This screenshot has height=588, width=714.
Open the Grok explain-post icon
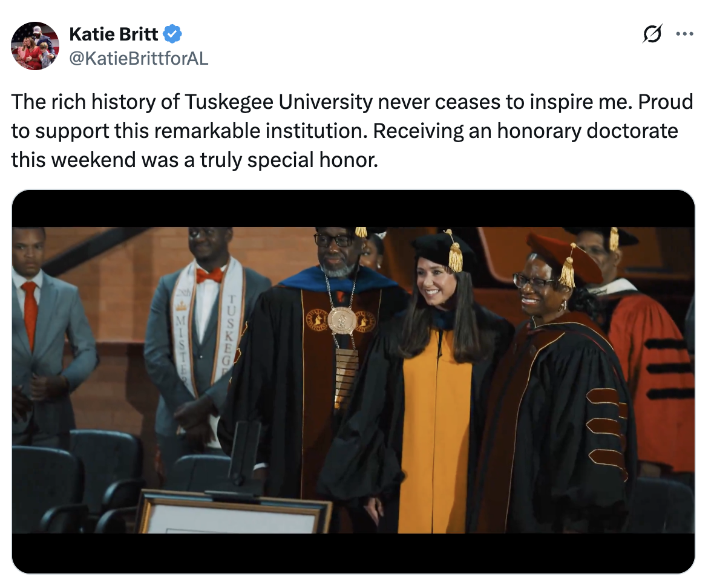click(652, 34)
